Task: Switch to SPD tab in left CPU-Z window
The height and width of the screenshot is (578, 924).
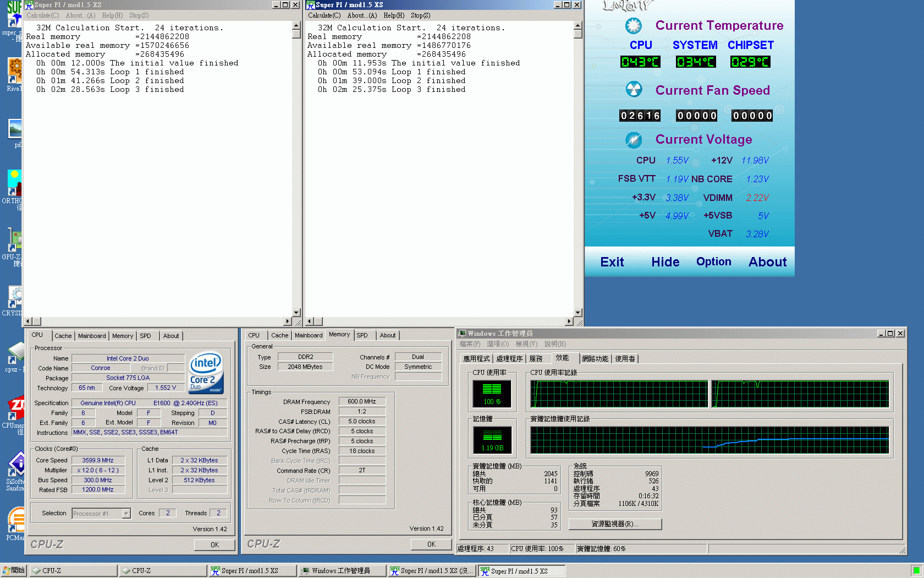Action: click(x=145, y=336)
